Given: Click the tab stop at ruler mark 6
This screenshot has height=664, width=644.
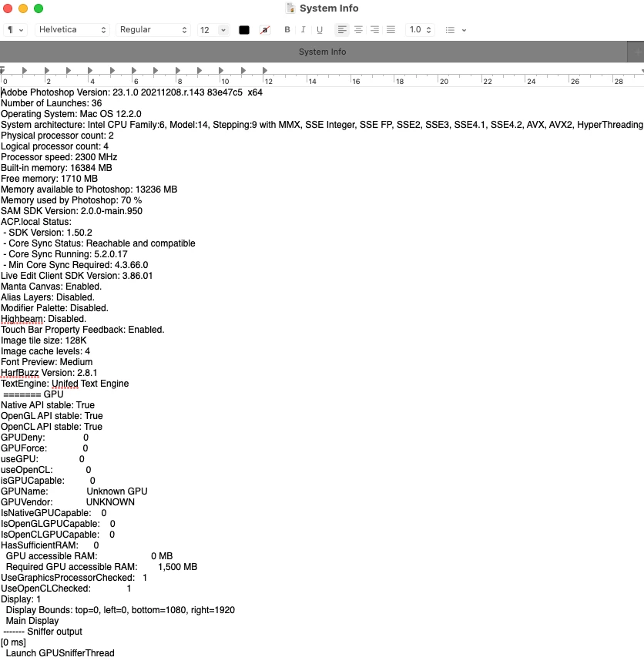Looking at the screenshot, I should [x=134, y=70].
